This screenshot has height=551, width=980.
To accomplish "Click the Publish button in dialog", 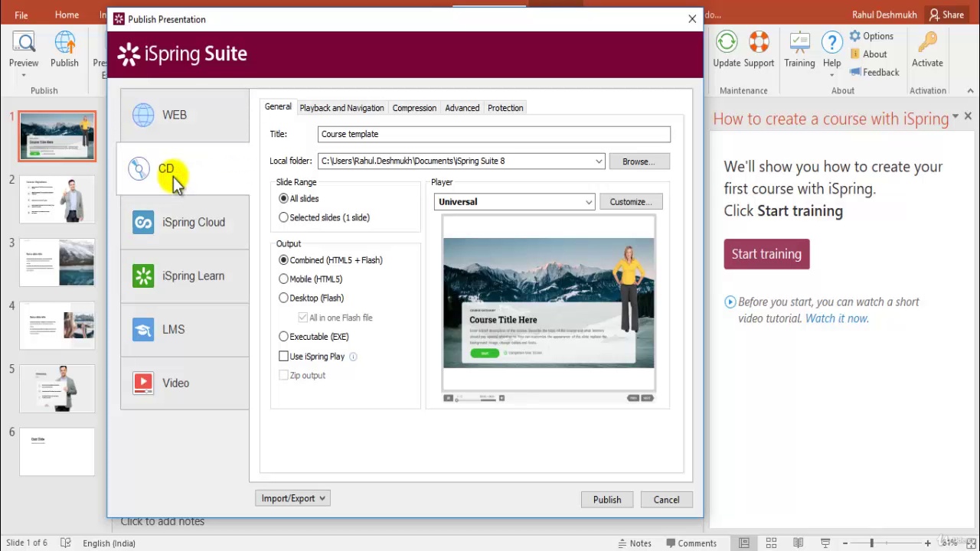I will coord(607,500).
